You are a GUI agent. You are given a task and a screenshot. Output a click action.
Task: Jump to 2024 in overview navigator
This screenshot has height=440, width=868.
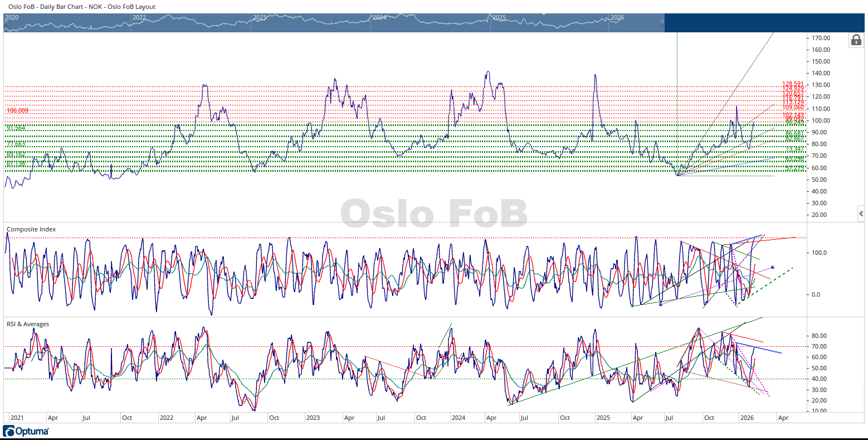379,18
